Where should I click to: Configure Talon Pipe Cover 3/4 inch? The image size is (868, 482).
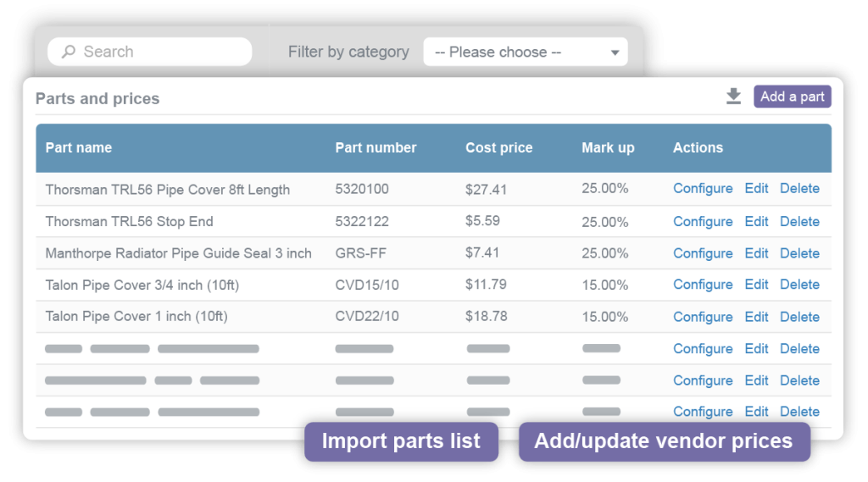703,285
